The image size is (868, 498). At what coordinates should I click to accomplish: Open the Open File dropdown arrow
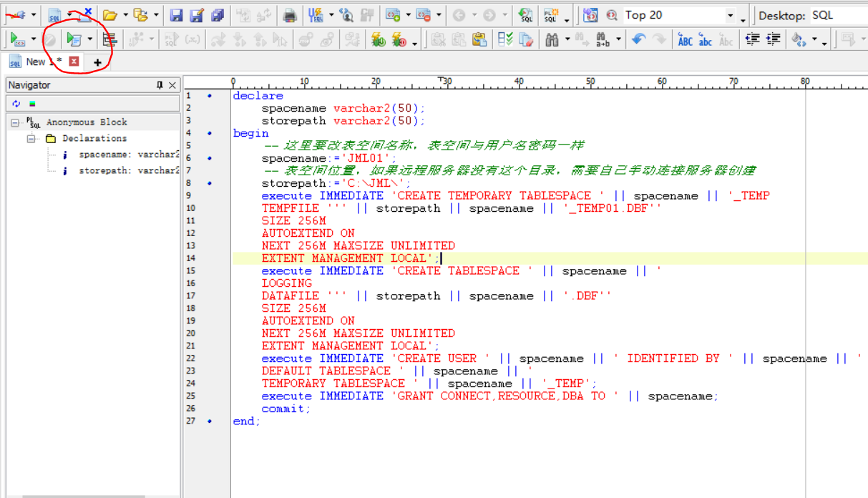coord(125,15)
